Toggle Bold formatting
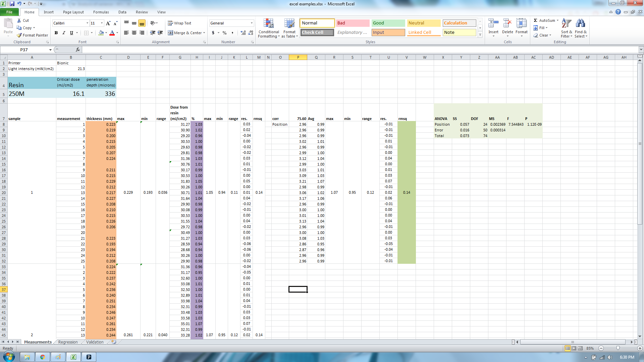Screen dimensions: 644x362 56,33
